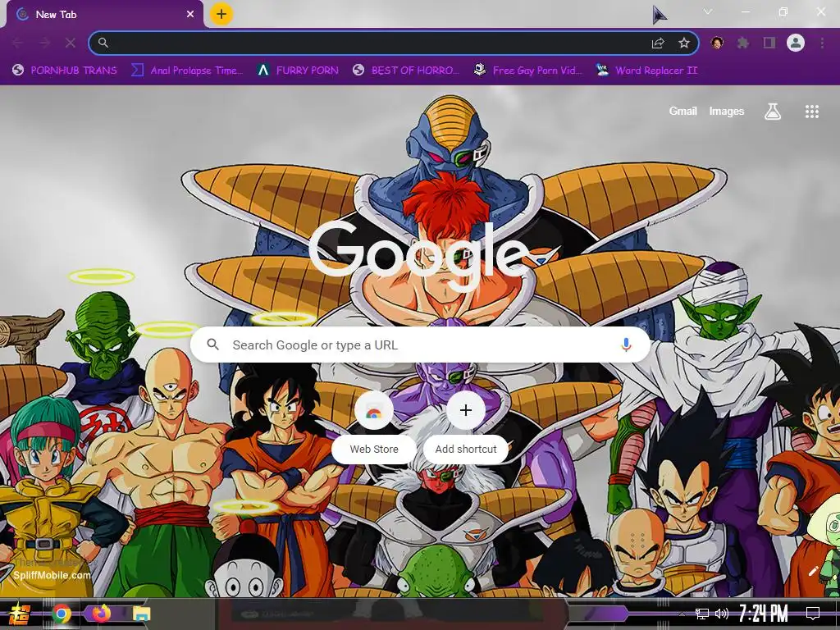Image resolution: width=840 pixels, height=630 pixels.
Task: Click the Chrome icon in the taskbar
Action: [x=62, y=614]
